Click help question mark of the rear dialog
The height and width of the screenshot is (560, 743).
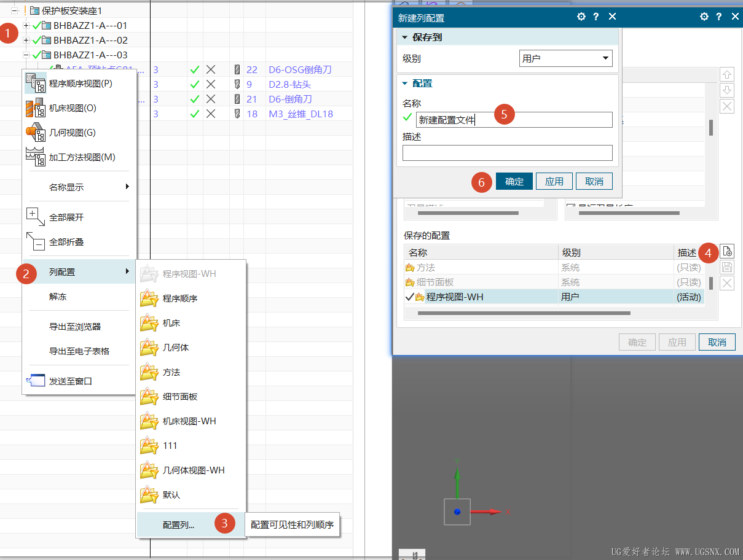(719, 17)
